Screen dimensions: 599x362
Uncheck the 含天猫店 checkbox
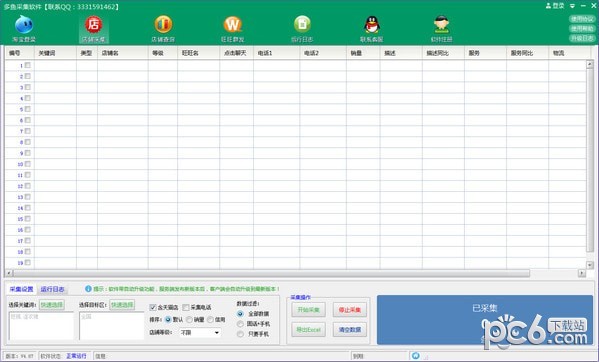pos(153,307)
